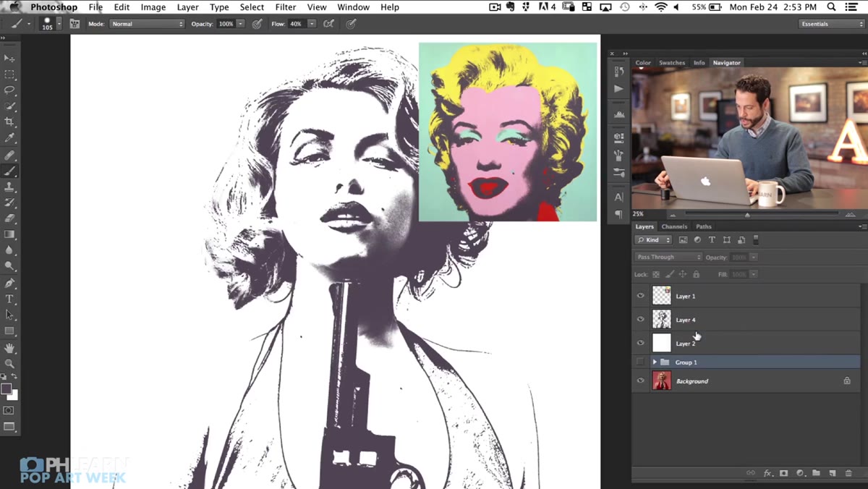868x489 pixels.
Task: Swap foreground and background colors
Action: point(14,377)
